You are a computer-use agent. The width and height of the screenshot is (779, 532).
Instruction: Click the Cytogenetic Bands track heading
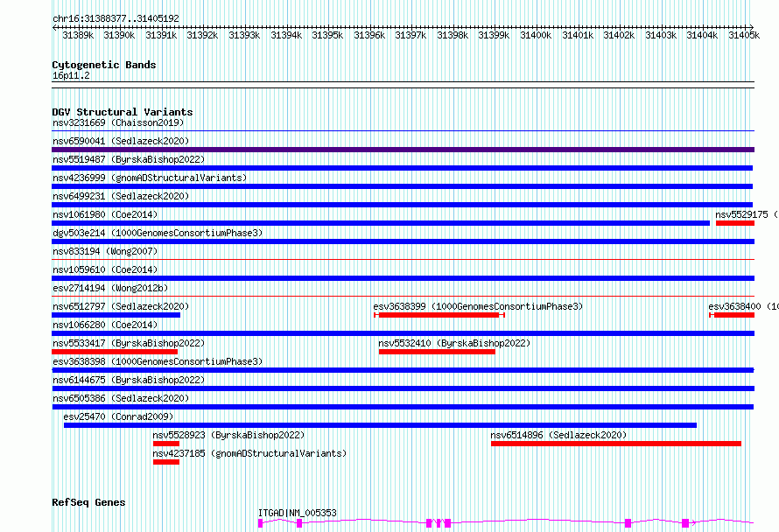[x=103, y=65]
